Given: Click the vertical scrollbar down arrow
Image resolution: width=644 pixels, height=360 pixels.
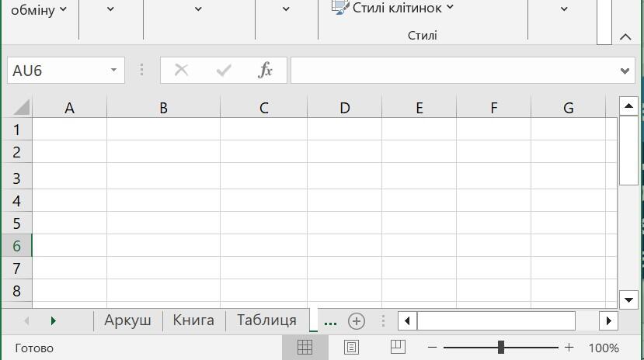Looking at the screenshot, I should [628, 299].
